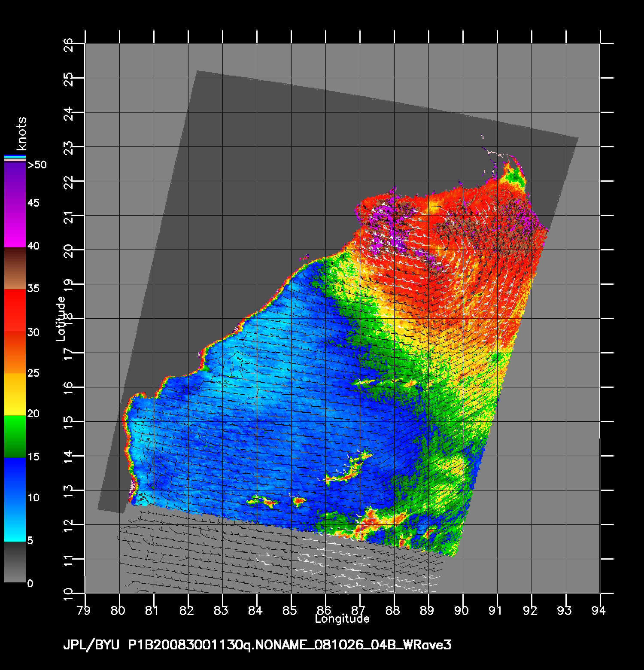Screen dimensions: 644x670
Task: Click the longitude tick label '80'
Action: pyautogui.click(x=118, y=610)
